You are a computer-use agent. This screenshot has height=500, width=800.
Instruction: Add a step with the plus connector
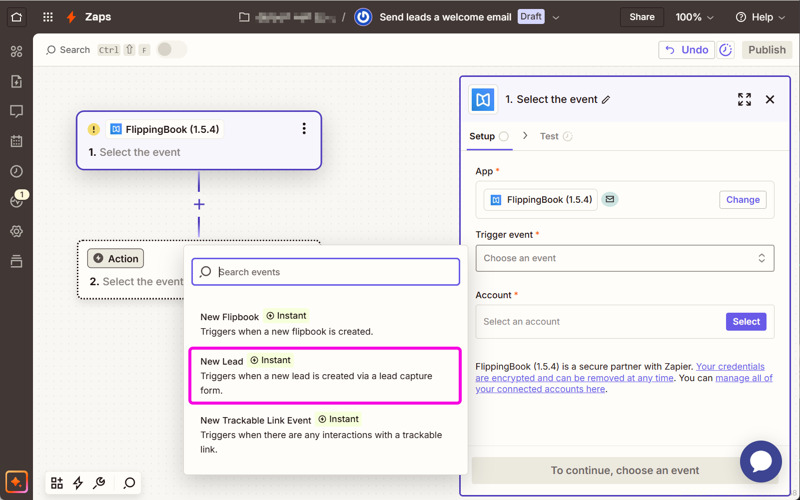(199, 205)
